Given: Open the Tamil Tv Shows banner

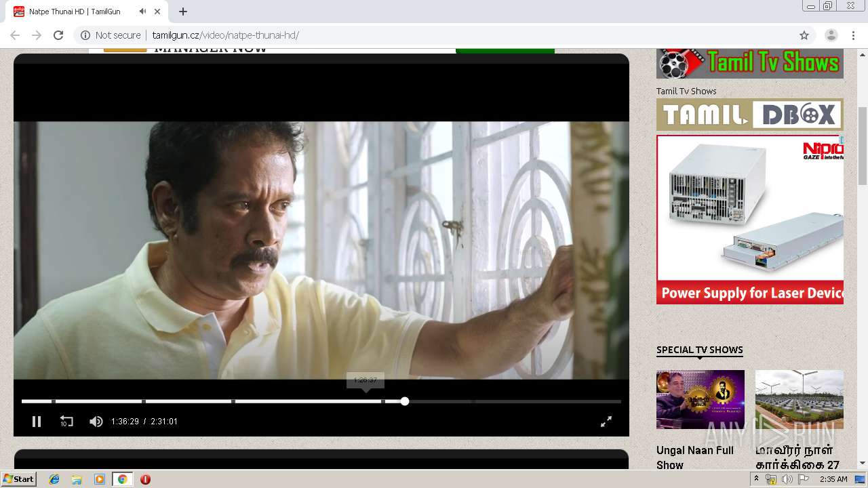Looking at the screenshot, I should click(x=750, y=64).
